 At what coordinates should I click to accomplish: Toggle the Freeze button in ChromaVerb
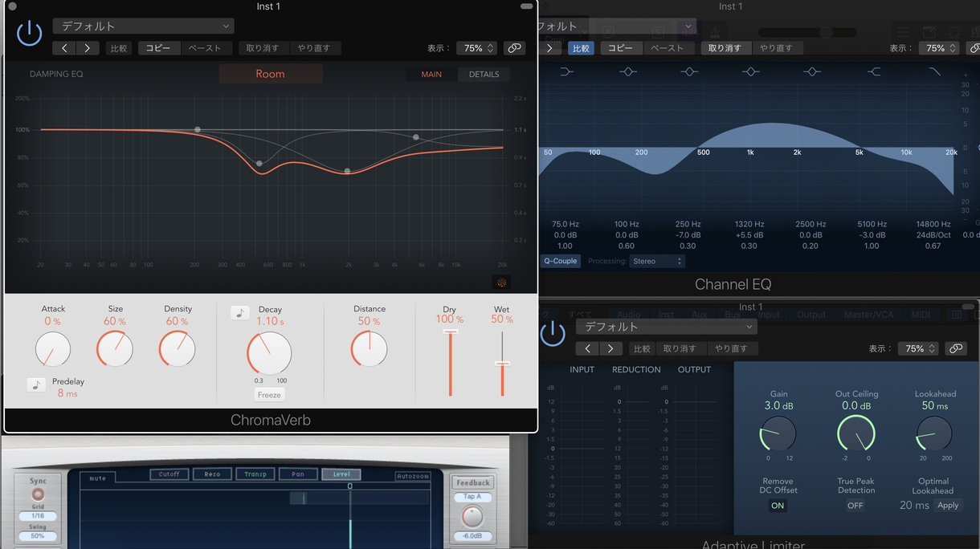pyautogui.click(x=269, y=395)
